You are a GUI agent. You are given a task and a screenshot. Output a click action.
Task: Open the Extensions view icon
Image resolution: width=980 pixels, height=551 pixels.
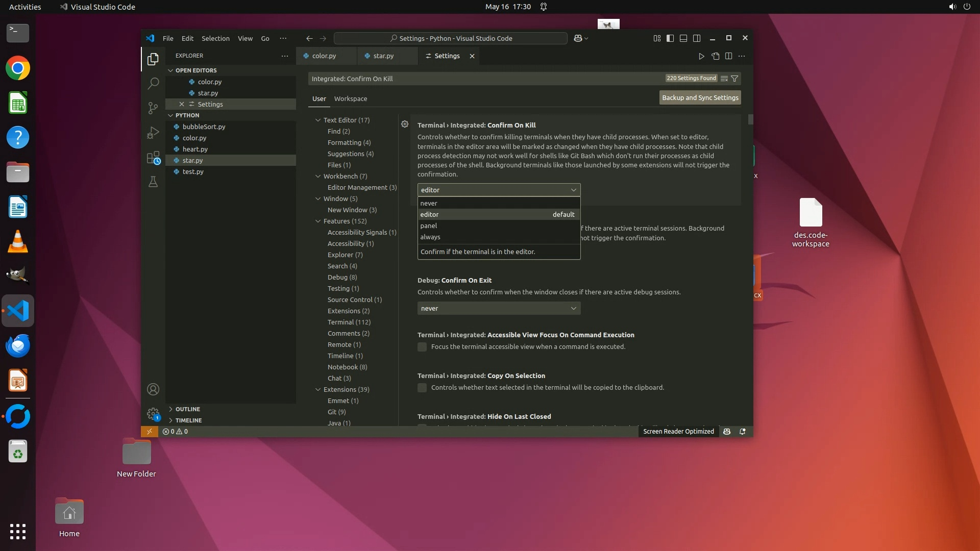point(153,158)
